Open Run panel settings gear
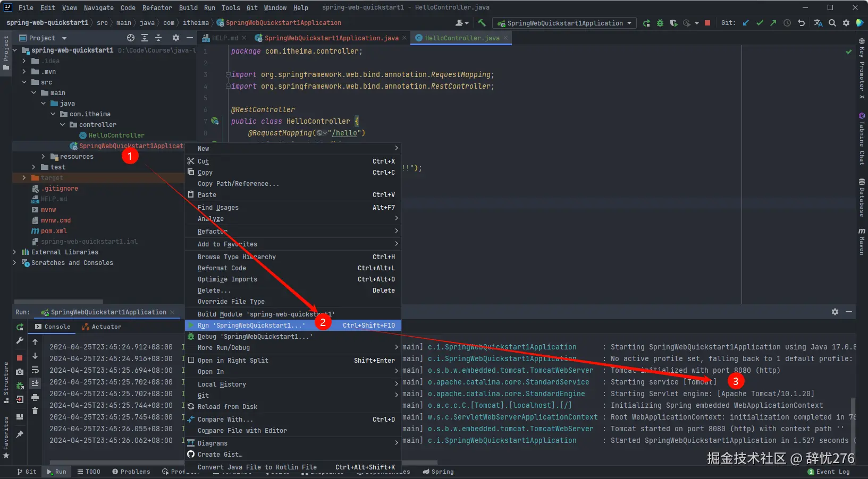 coord(835,312)
